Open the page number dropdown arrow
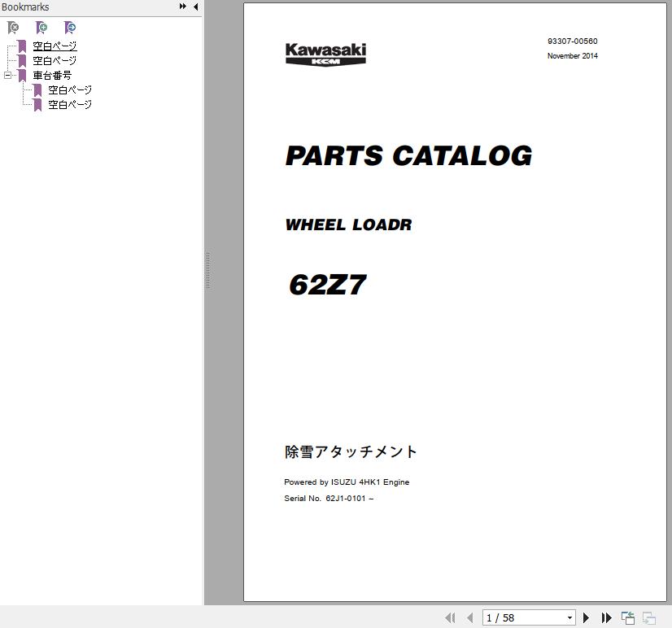This screenshot has width=672, height=628. [x=569, y=617]
